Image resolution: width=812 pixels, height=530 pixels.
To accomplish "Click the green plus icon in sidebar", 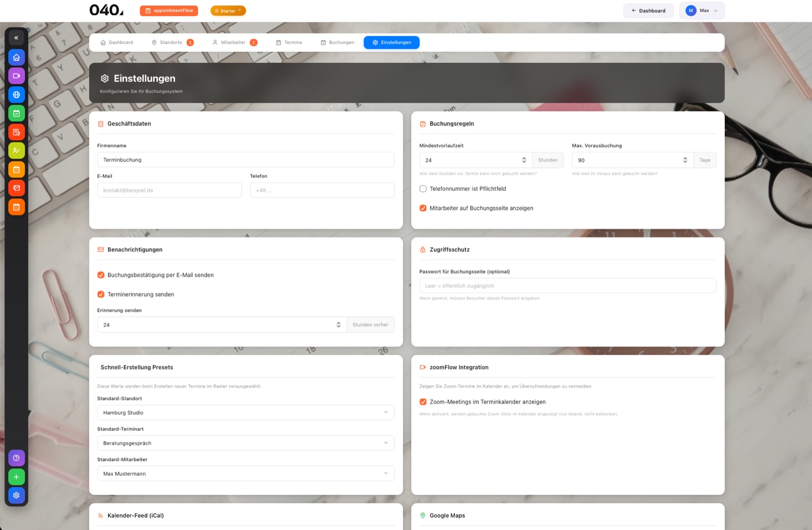I will [x=16, y=477].
